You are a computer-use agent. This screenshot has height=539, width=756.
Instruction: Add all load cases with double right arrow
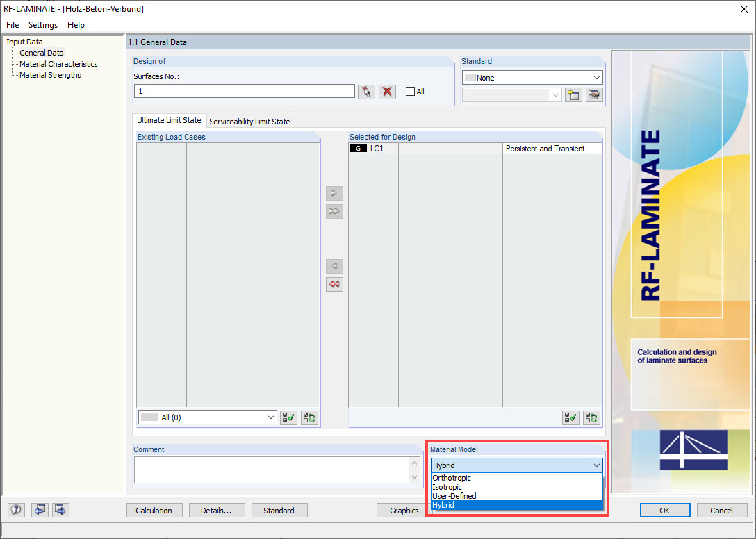pos(334,211)
